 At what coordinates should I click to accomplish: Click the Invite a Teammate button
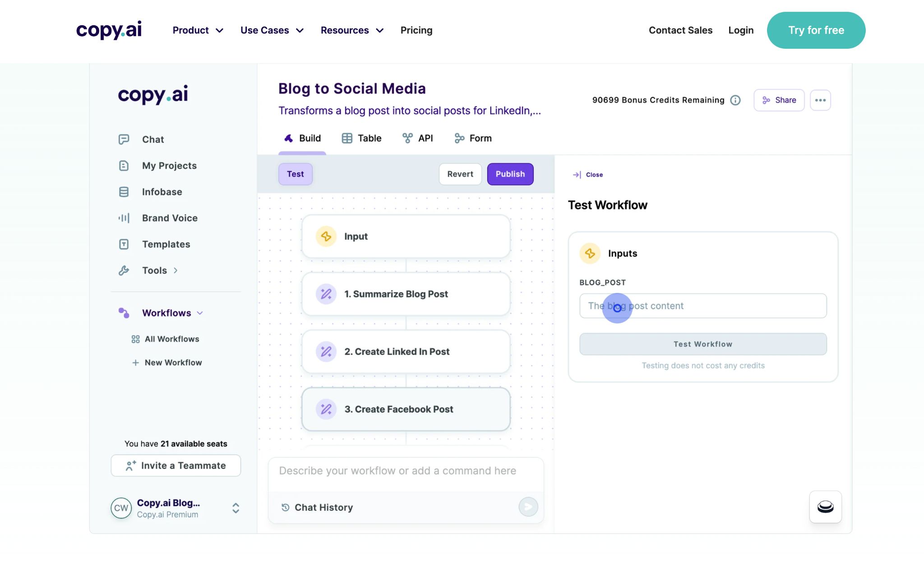(x=176, y=465)
